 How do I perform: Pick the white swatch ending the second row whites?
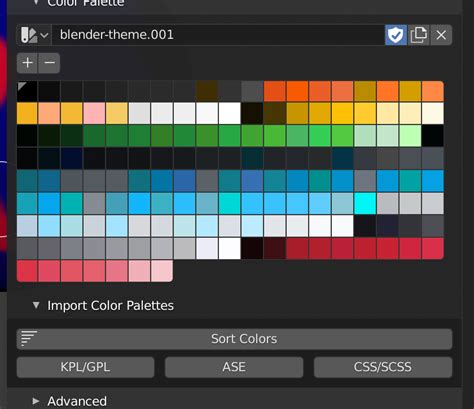[x=230, y=113]
